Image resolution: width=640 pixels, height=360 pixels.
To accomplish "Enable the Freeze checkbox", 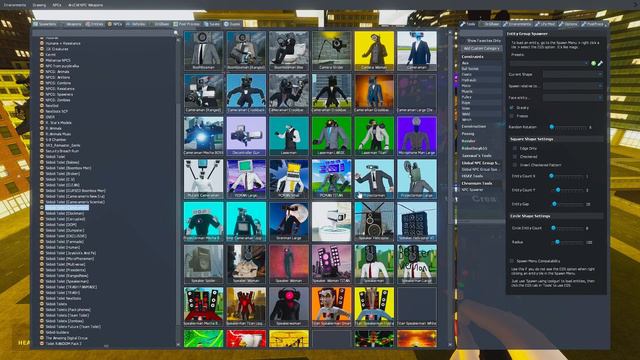I will pos(512,116).
